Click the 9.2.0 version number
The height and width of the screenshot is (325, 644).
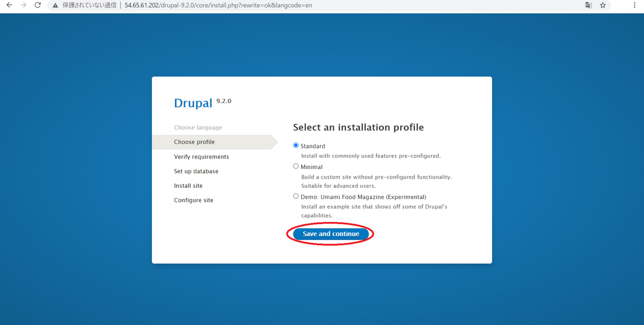224,101
